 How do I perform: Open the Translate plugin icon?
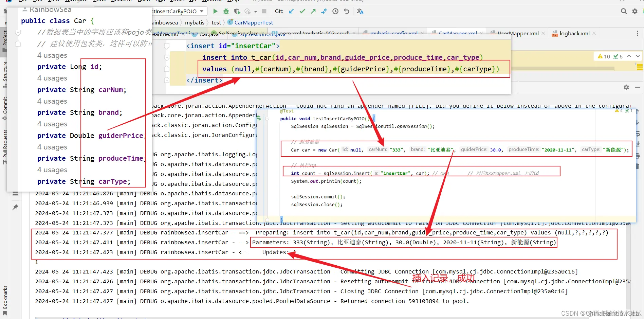click(x=360, y=11)
